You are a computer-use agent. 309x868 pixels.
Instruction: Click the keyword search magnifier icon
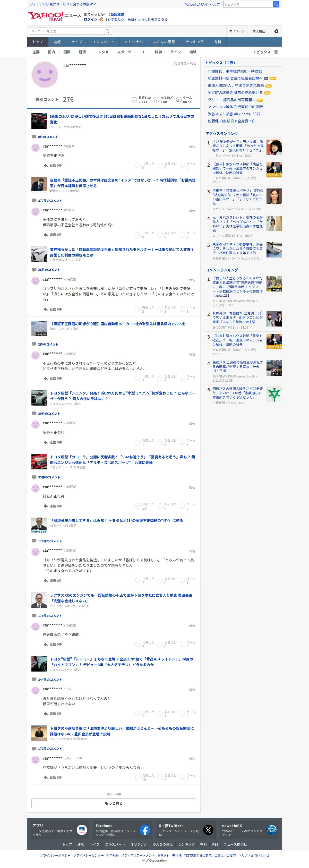click(x=107, y=31)
